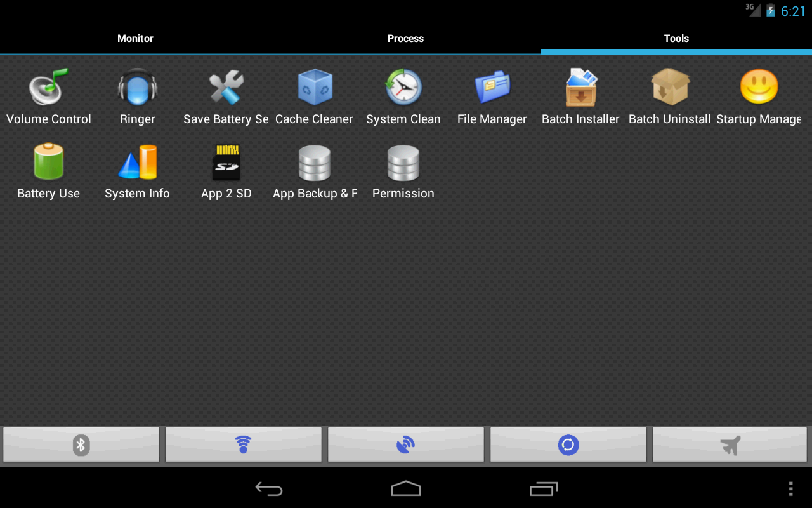Viewport: 812px width, 508px height.
Task: Launch the Cache Cleaner
Action: [315, 95]
